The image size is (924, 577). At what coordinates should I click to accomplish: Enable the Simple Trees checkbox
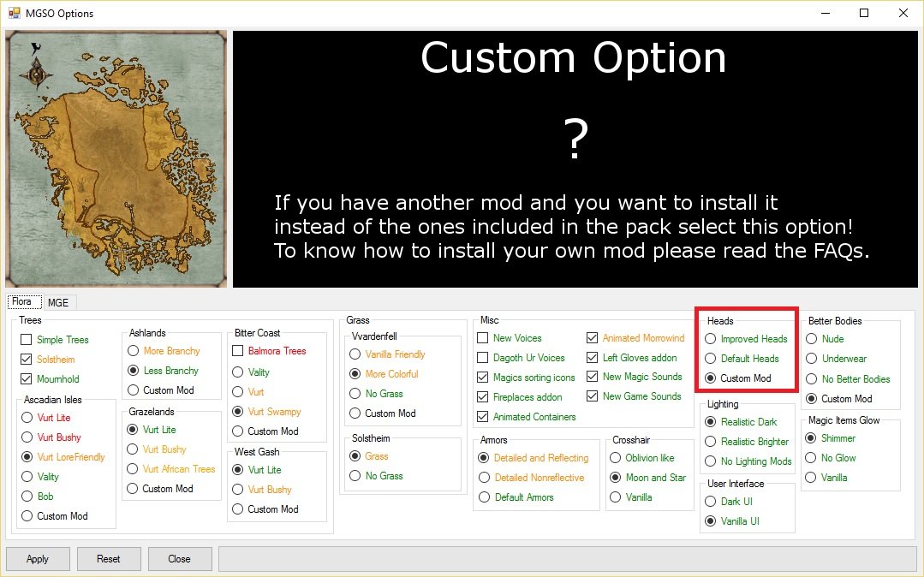coord(27,340)
